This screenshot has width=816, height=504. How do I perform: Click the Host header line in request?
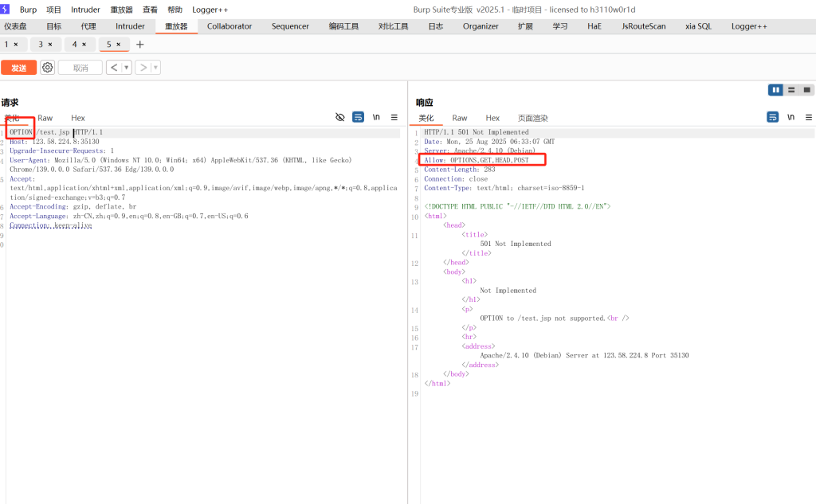[x=54, y=142]
